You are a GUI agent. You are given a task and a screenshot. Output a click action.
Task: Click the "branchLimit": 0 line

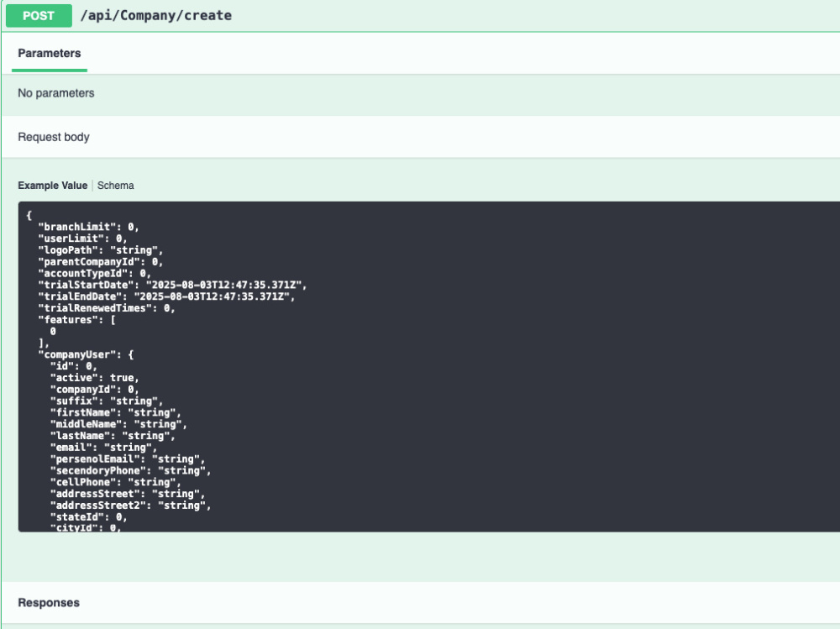tap(88, 227)
